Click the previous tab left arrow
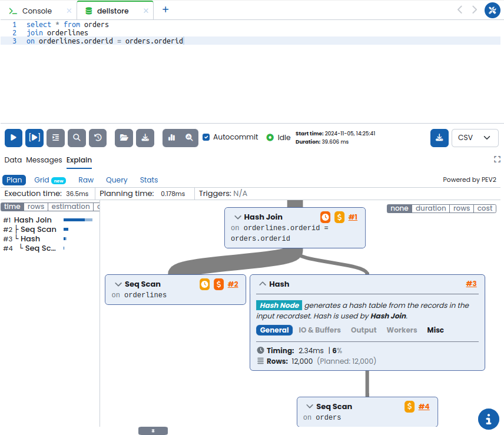 460,10
